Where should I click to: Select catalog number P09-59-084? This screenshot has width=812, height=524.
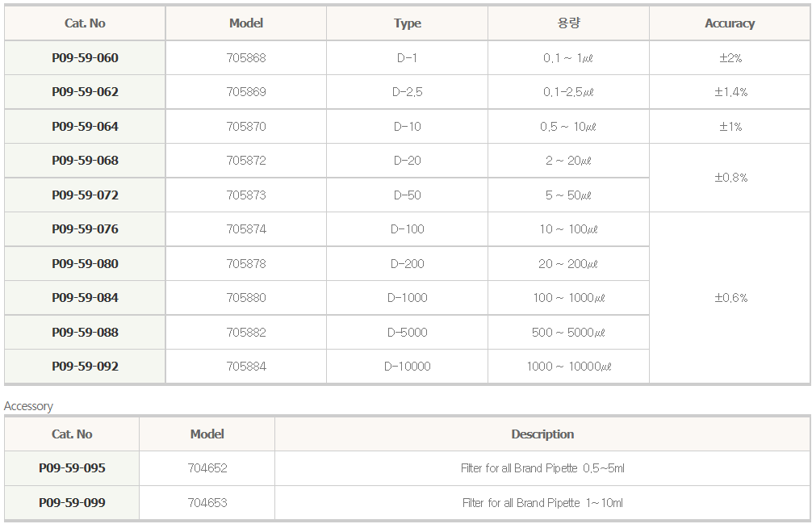click(x=85, y=298)
